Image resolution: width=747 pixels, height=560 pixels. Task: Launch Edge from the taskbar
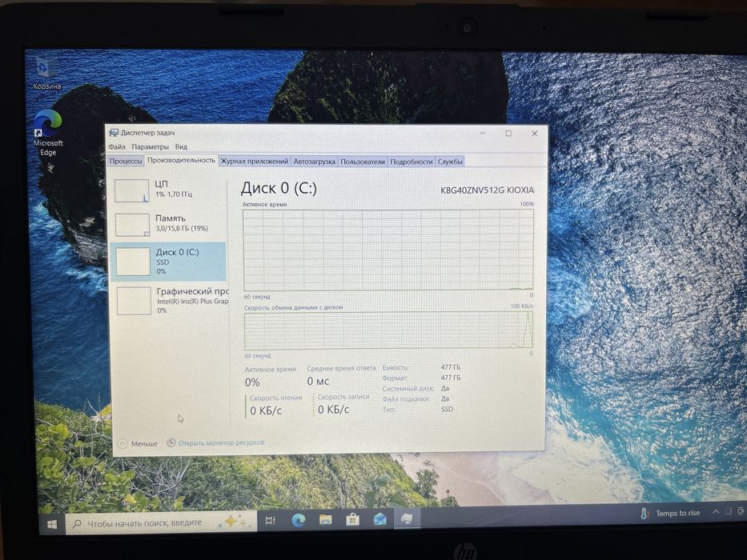click(x=298, y=520)
